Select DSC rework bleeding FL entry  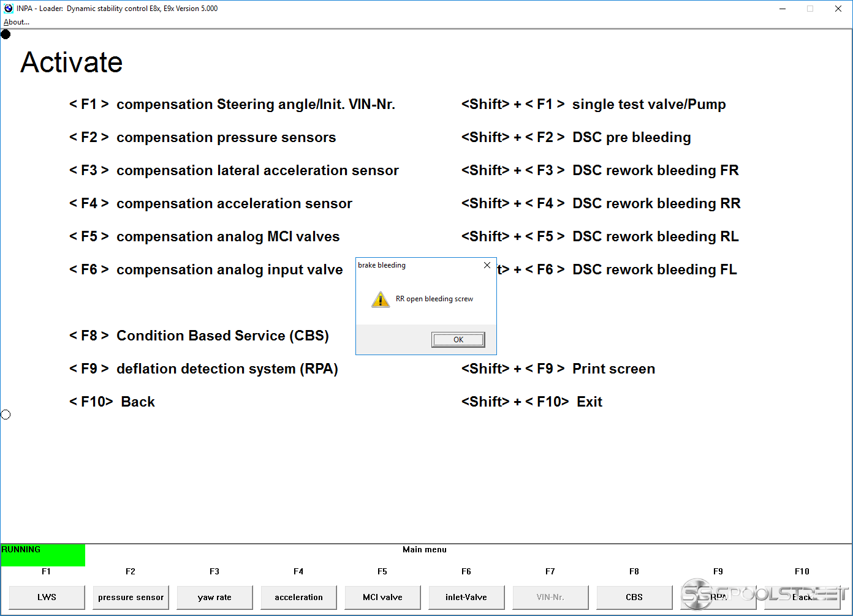[x=617, y=269]
